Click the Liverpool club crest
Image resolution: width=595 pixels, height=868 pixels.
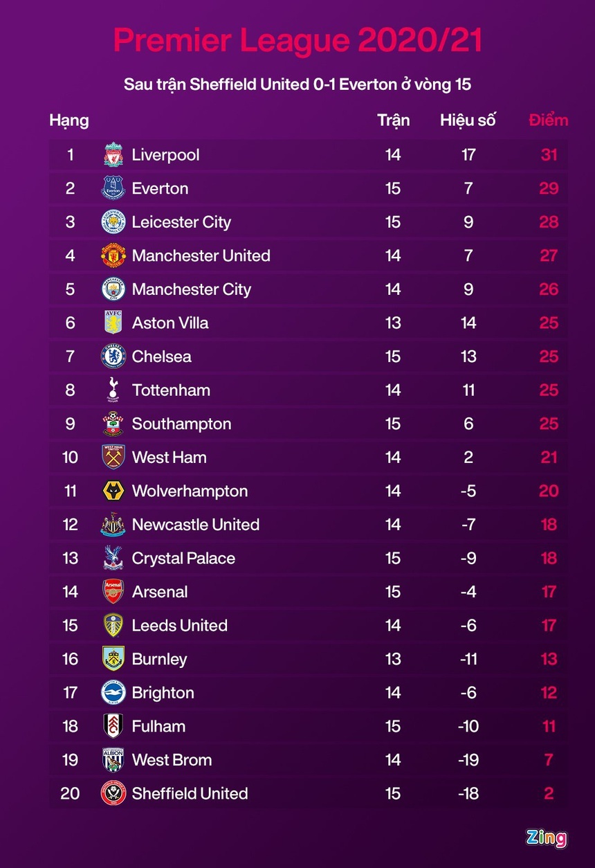pyautogui.click(x=113, y=155)
